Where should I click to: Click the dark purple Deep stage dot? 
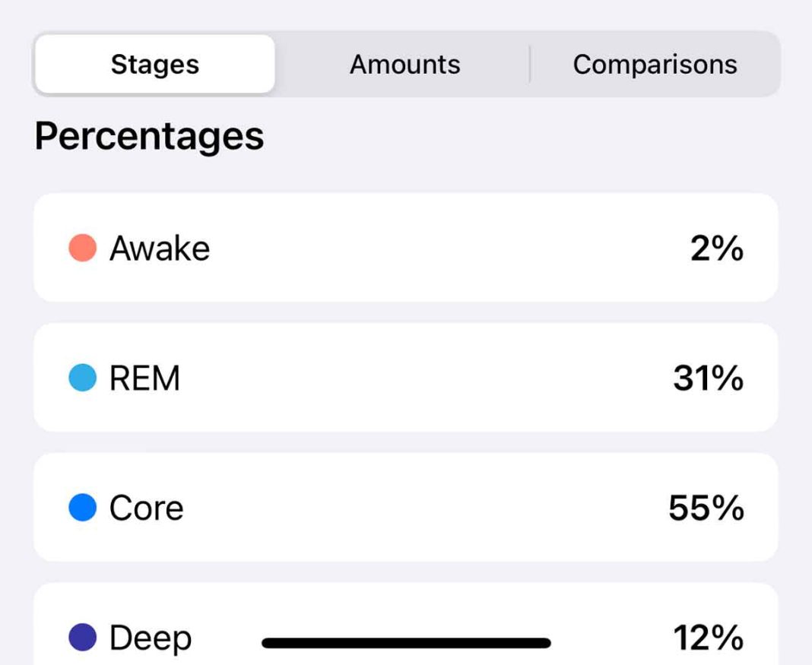(x=82, y=638)
